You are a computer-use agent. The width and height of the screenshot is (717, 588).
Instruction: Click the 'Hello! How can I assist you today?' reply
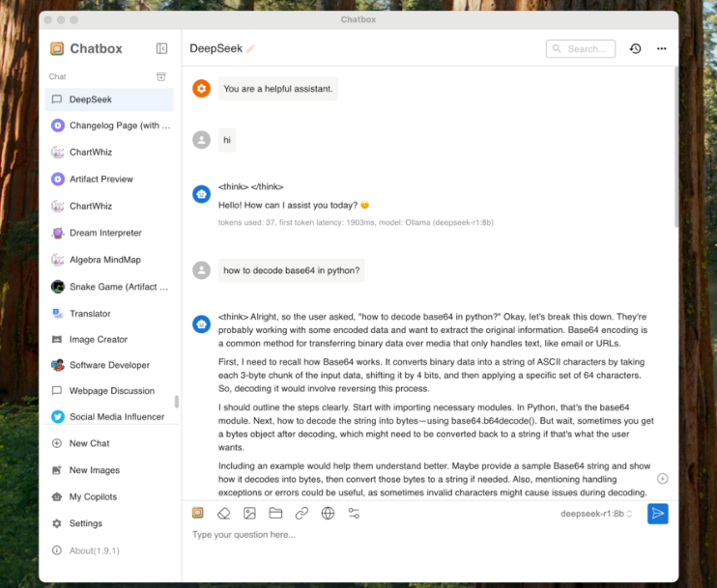click(294, 205)
